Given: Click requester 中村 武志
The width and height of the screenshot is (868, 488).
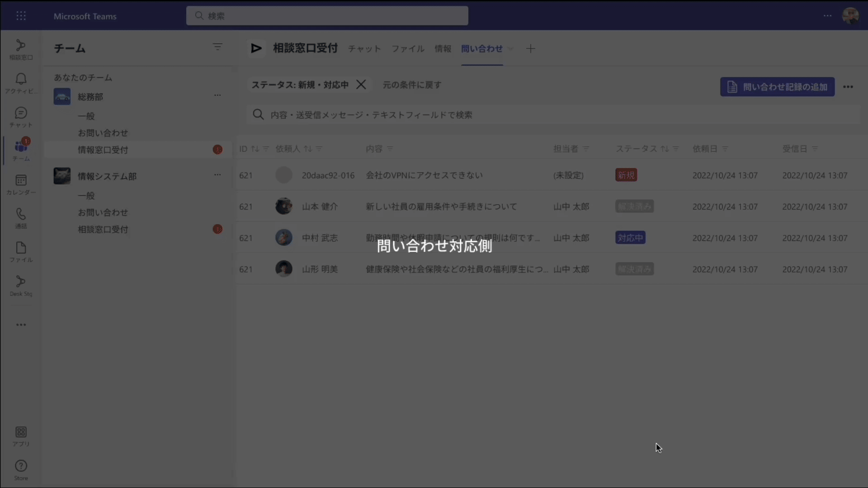Looking at the screenshot, I should click(x=320, y=238).
